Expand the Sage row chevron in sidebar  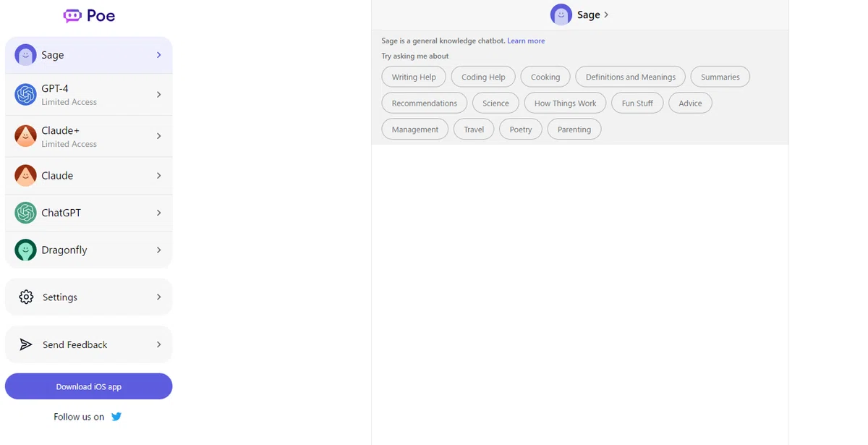[x=159, y=55]
